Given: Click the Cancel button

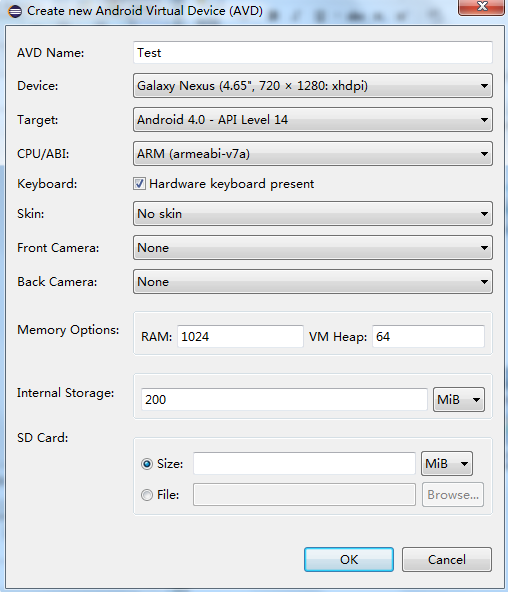Looking at the screenshot, I should 447,560.
